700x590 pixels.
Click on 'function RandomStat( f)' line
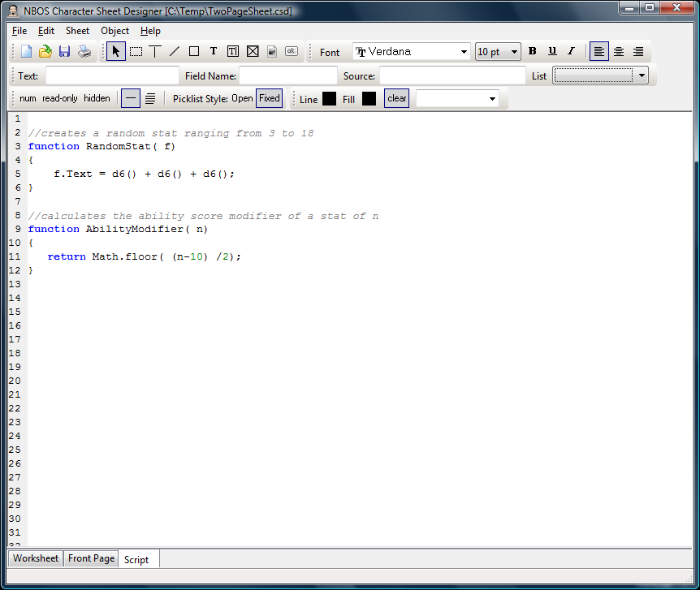click(x=102, y=146)
